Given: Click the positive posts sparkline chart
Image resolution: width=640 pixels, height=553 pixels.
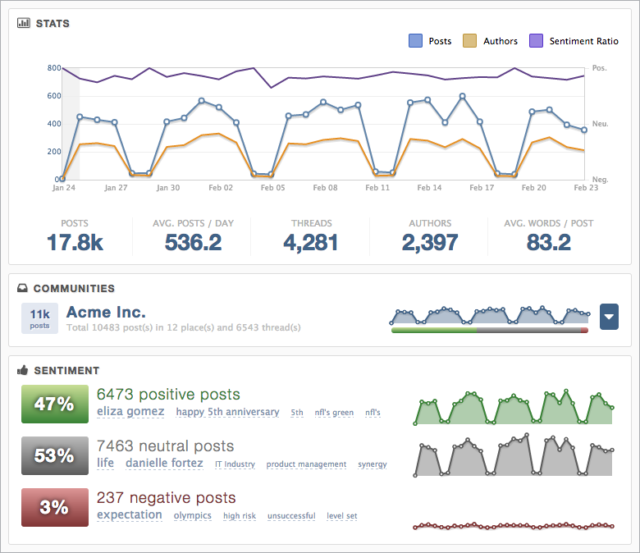Looking at the screenshot, I should coord(514,407).
